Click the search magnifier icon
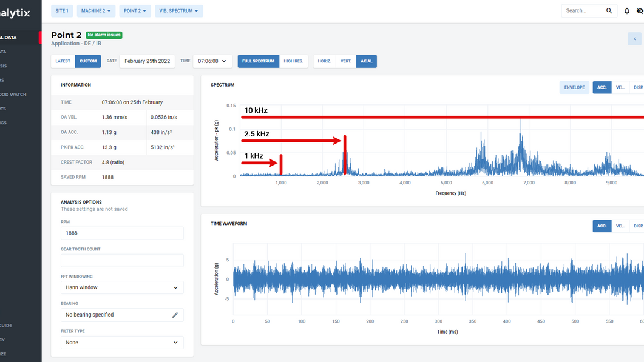Viewport: 644px width, 362px height. coord(609,10)
